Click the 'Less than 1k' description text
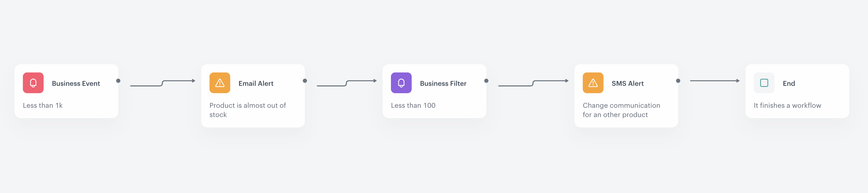868x193 pixels. [x=43, y=106]
